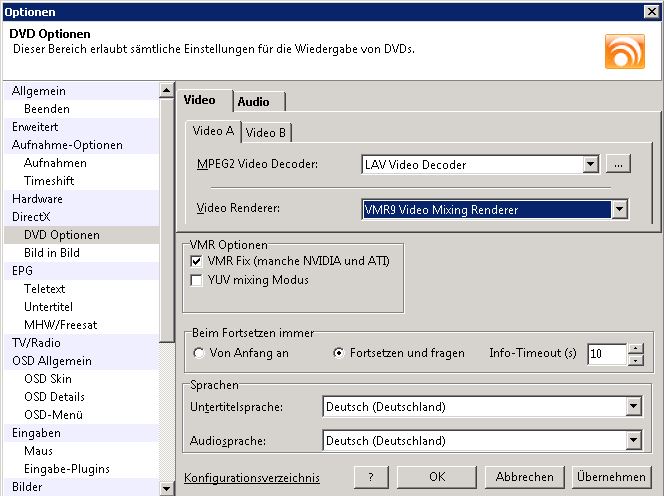Screen dimensions: 664x496
Task: Expand the MPEG2 Video Decoder dropdown
Action: point(590,164)
